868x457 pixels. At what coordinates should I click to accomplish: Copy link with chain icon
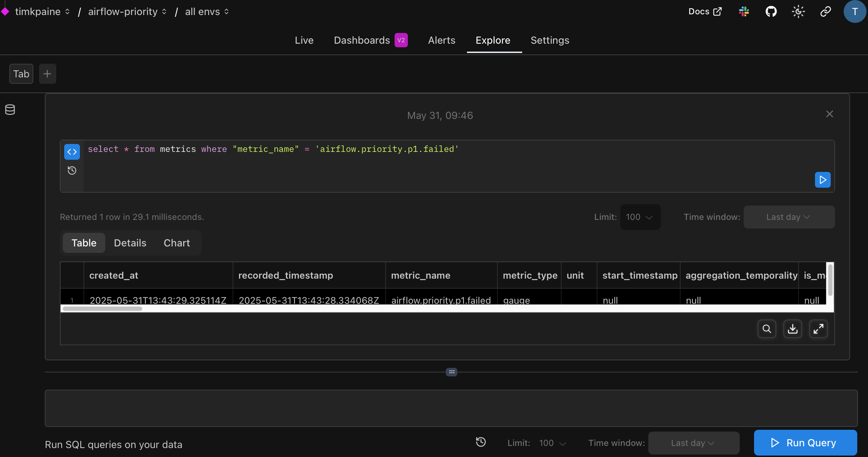pos(825,12)
